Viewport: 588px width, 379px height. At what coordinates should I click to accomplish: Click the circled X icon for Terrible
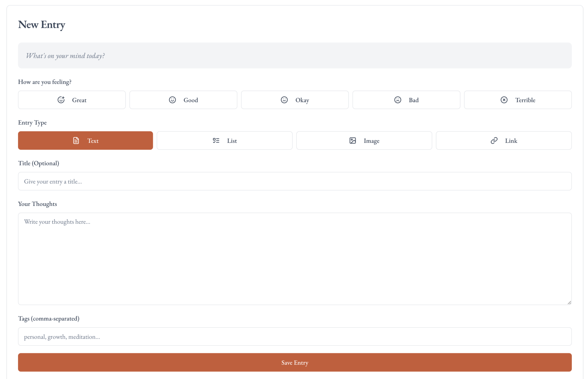[504, 100]
